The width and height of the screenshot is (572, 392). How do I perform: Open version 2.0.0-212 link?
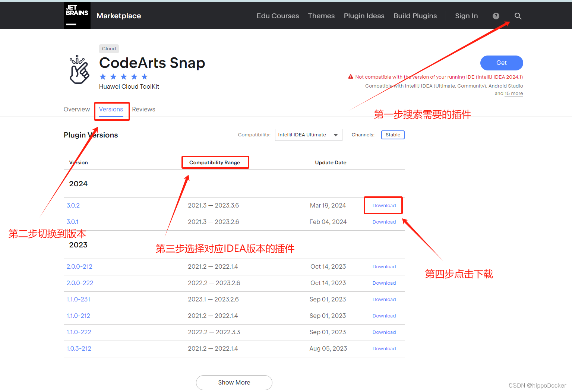click(x=79, y=266)
